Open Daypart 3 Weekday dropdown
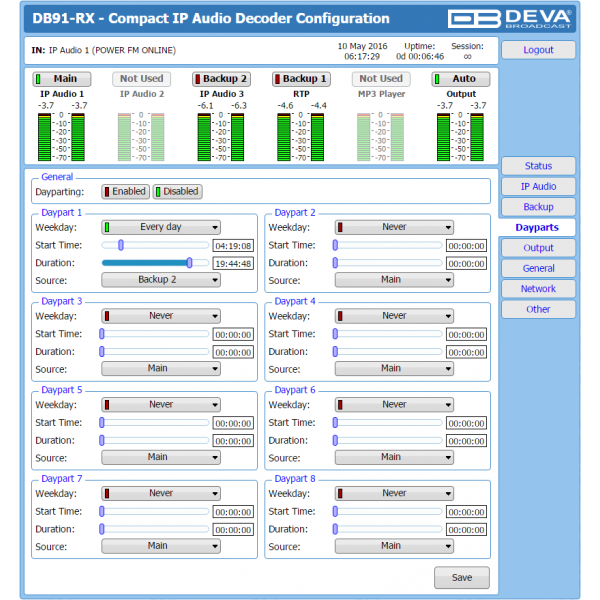600x600 pixels. [x=161, y=316]
